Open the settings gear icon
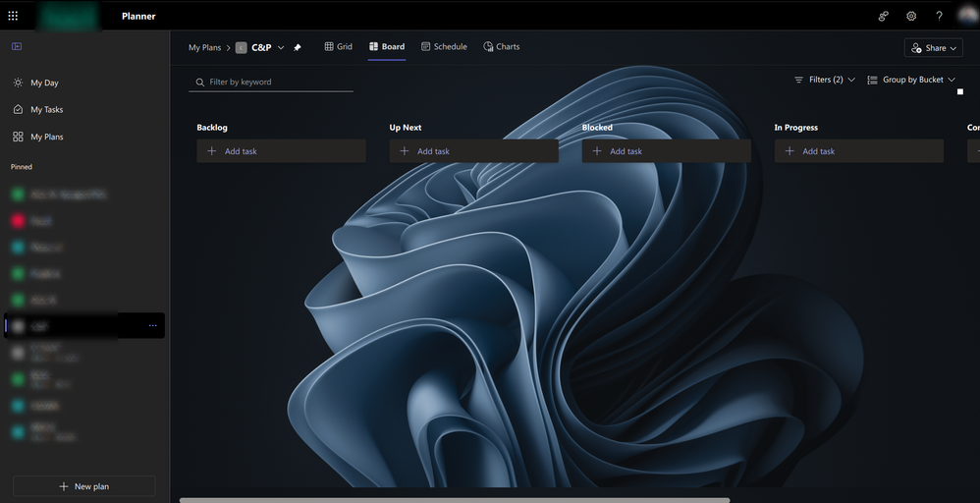980x503 pixels. 911,17
